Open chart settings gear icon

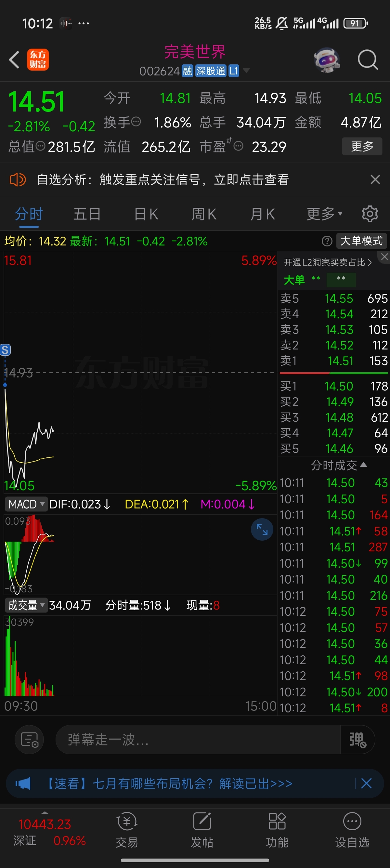[x=370, y=214]
